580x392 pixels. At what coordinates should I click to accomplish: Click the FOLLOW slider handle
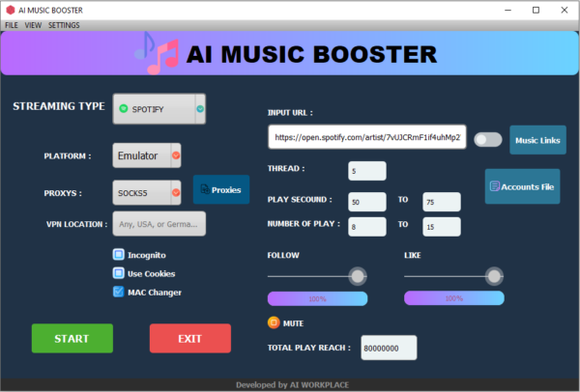click(358, 276)
